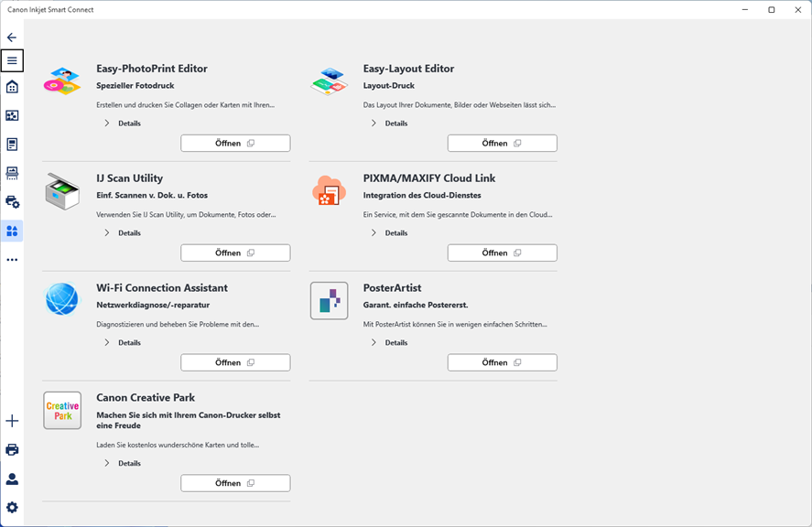
Task: Select the photo print sidebar icon
Action: pos(12,115)
